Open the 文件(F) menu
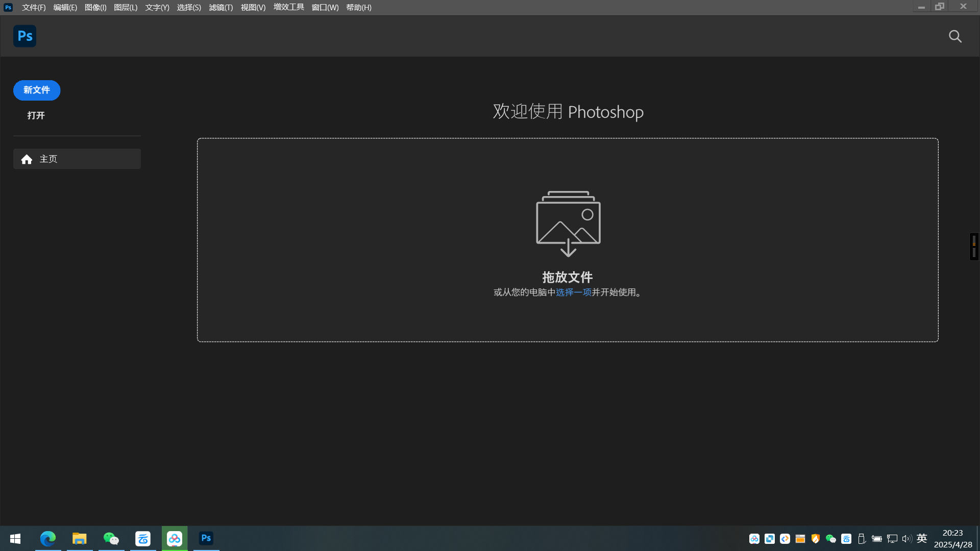The height and width of the screenshot is (551, 980). pos(34,8)
